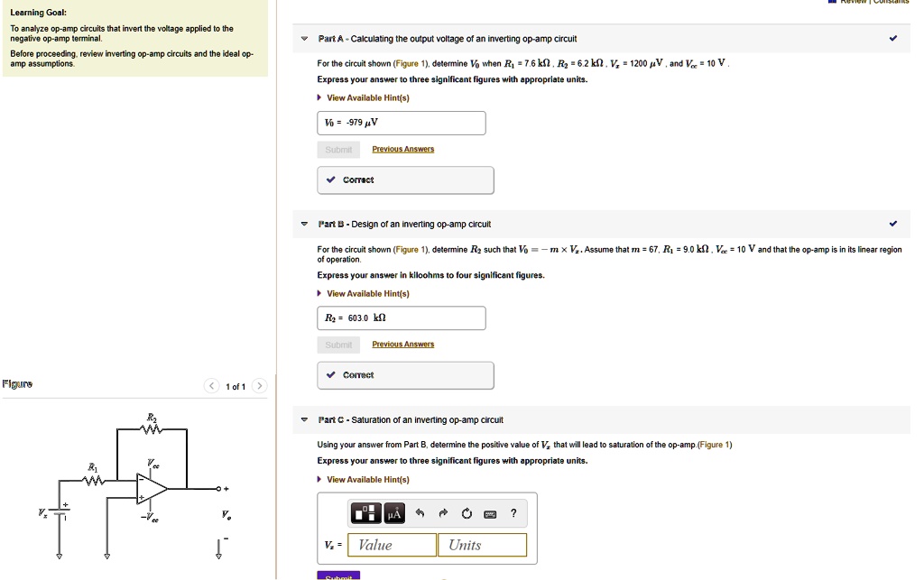
Task: Toggle the checkmark beside Part A header
Action: click(x=893, y=38)
